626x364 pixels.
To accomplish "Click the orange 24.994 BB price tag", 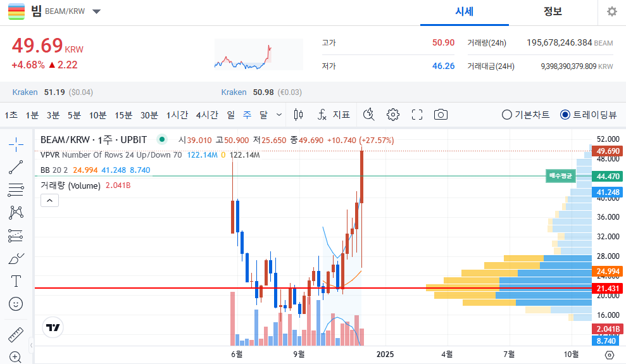I will coord(607,272).
